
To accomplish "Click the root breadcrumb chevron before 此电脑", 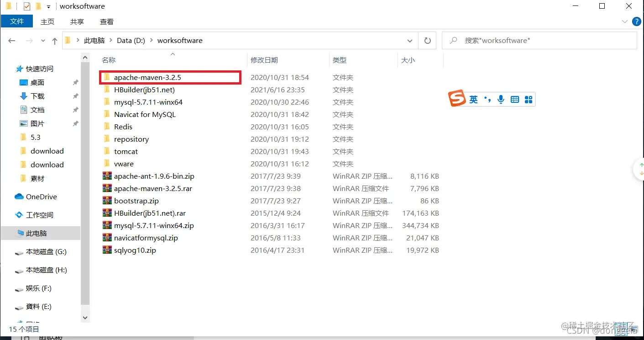I will point(78,41).
